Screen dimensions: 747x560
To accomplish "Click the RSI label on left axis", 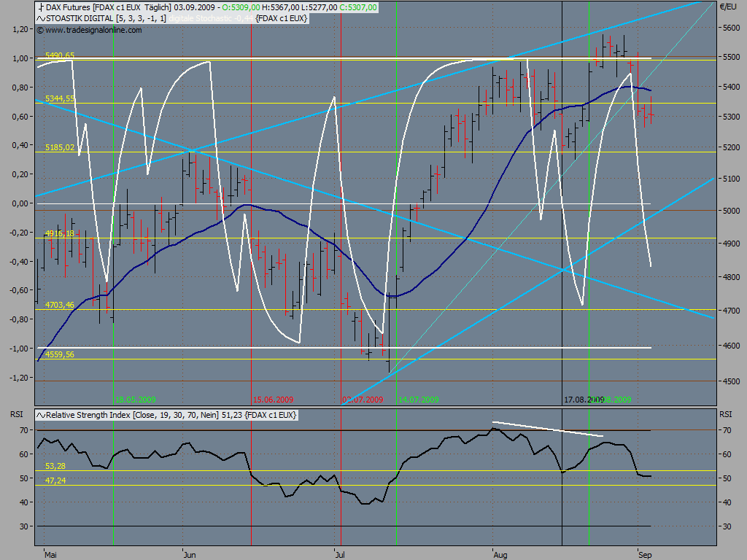I will [17, 414].
